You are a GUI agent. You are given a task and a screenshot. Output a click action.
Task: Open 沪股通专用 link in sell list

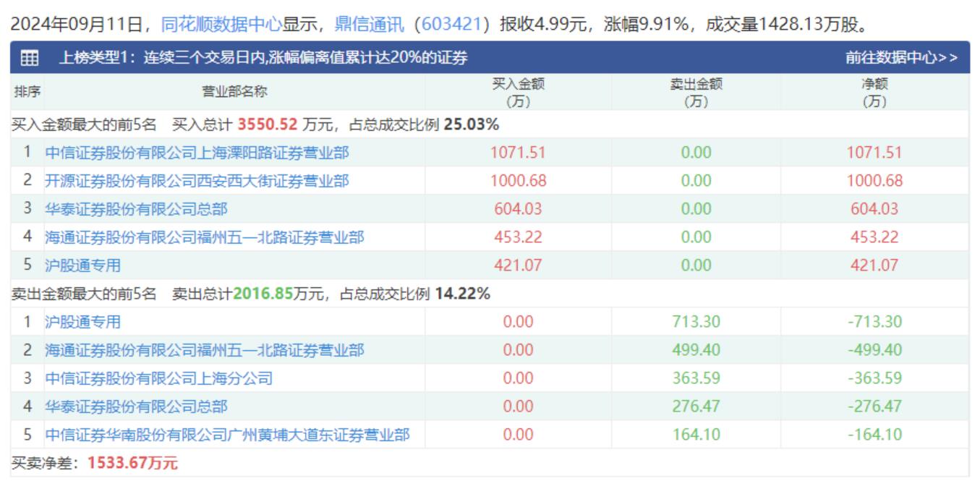tap(82, 322)
